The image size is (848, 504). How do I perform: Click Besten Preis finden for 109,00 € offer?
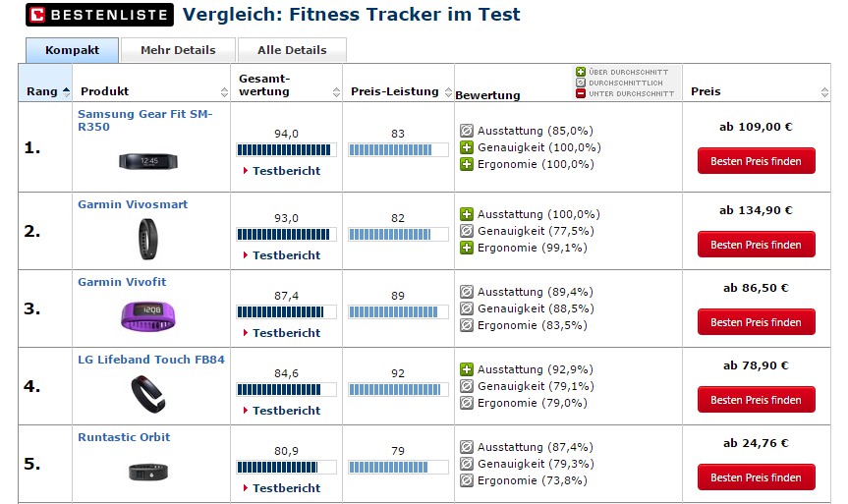pos(756,161)
